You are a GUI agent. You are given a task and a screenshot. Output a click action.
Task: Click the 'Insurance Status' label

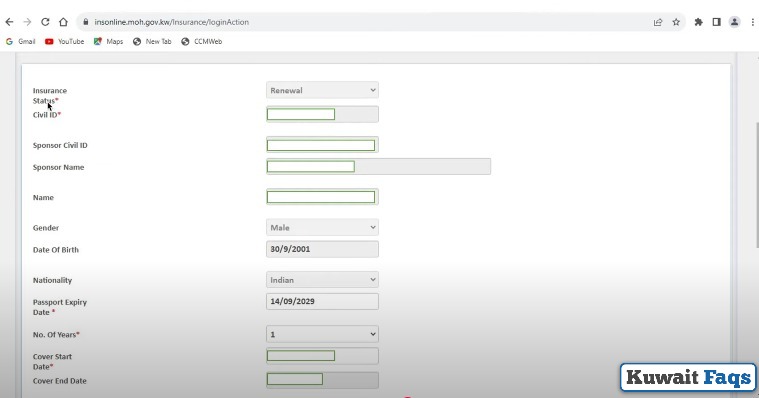click(x=50, y=95)
